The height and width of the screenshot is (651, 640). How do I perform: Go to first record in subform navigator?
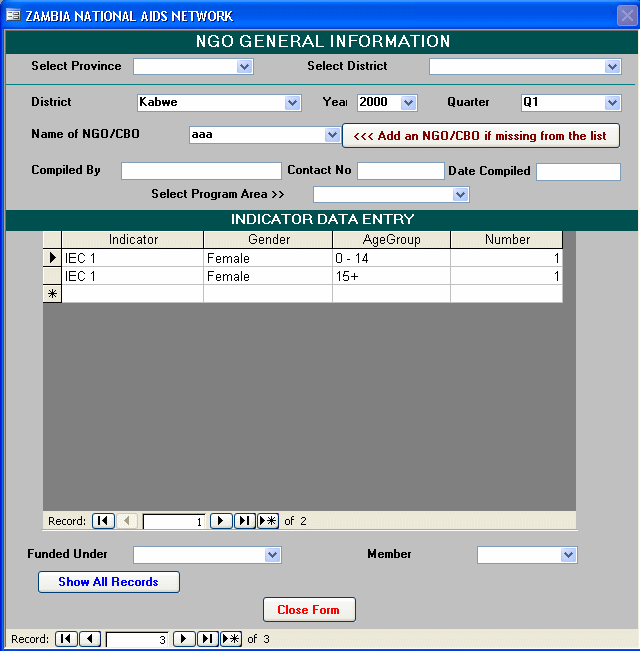(x=103, y=521)
